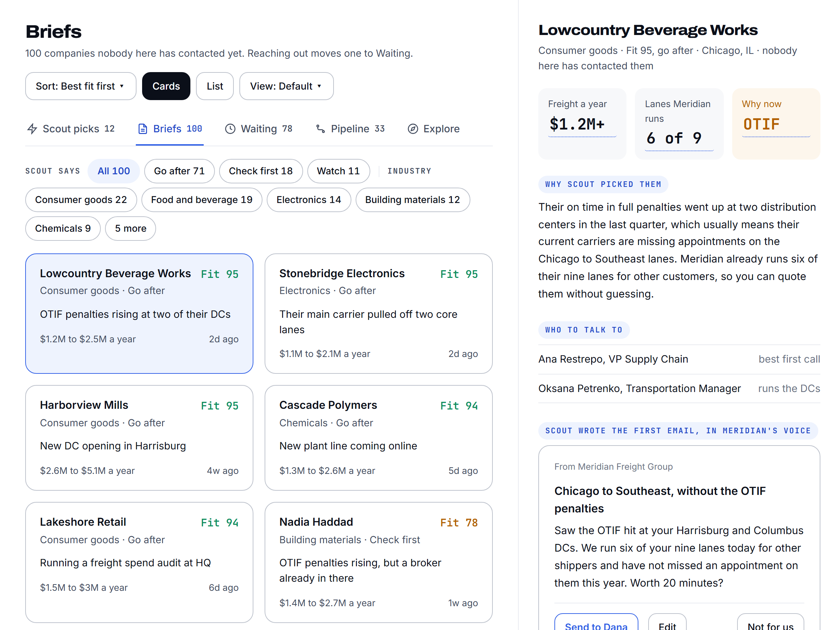The image size is (840, 630).
Task: Open the Pipeline 33 tab
Action: pyautogui.click(x=350, y=129)
